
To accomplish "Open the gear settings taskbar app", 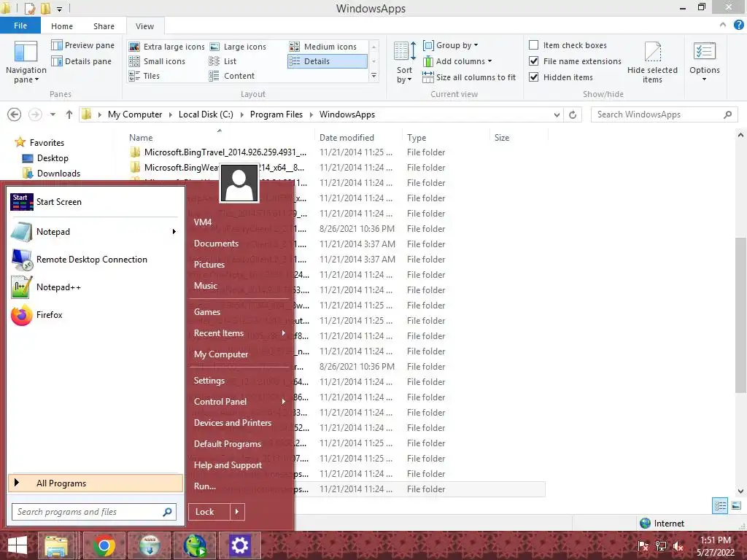I will tap(239, 545).
